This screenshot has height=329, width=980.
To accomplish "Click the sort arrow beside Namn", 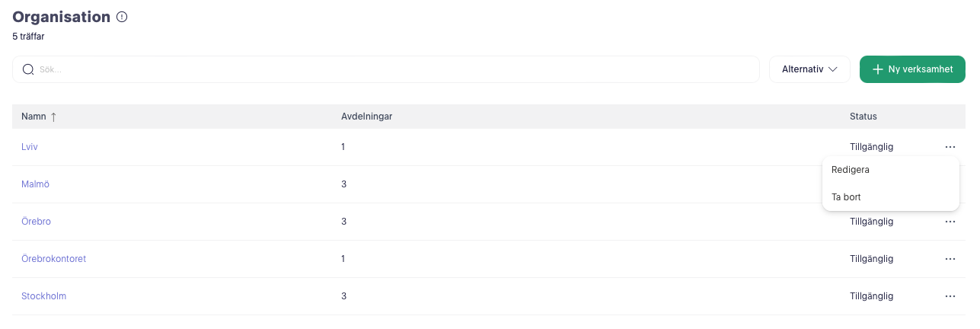I will (x=53, y=117).
